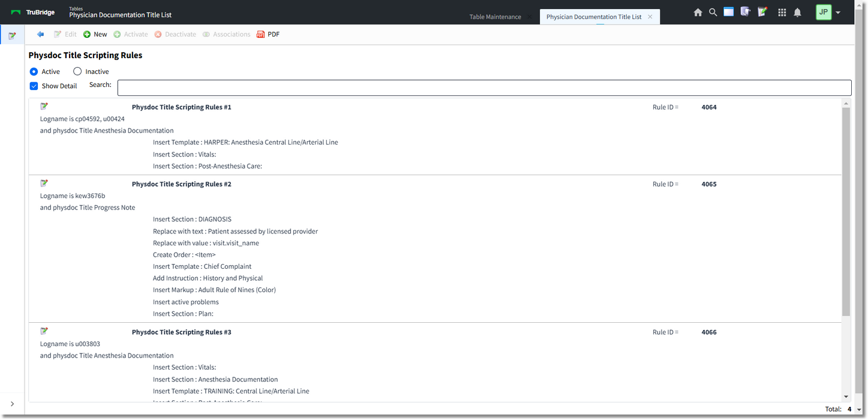Viewport: 868px width, 420px height.
Task: Open the magnifier search icon in header
Action: point(713,12)
